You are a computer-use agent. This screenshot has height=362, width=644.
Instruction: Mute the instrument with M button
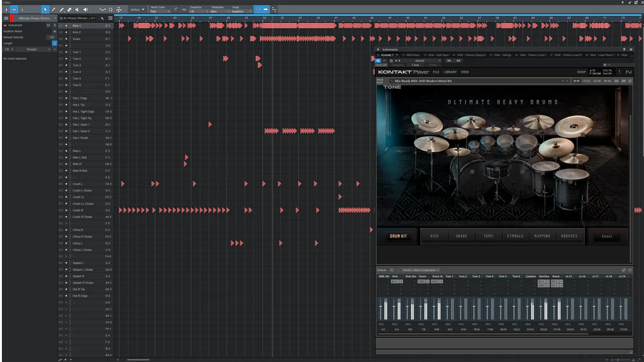coord(48,25)
